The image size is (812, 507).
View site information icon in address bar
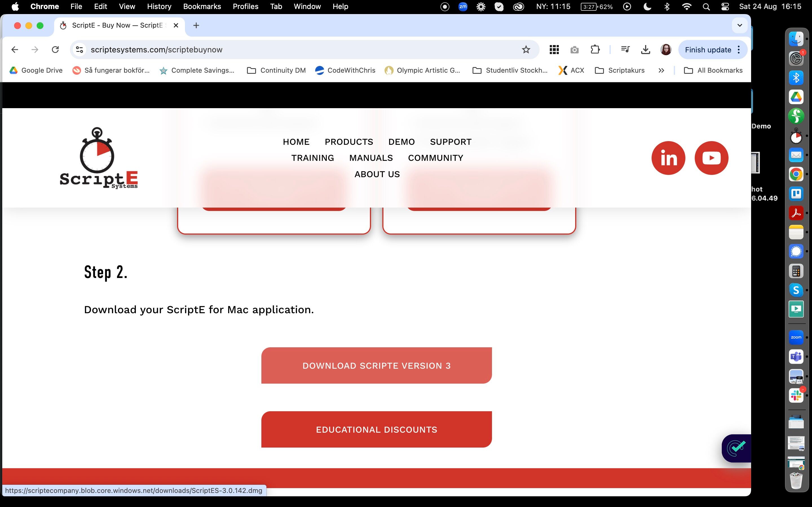coord(80,50)
